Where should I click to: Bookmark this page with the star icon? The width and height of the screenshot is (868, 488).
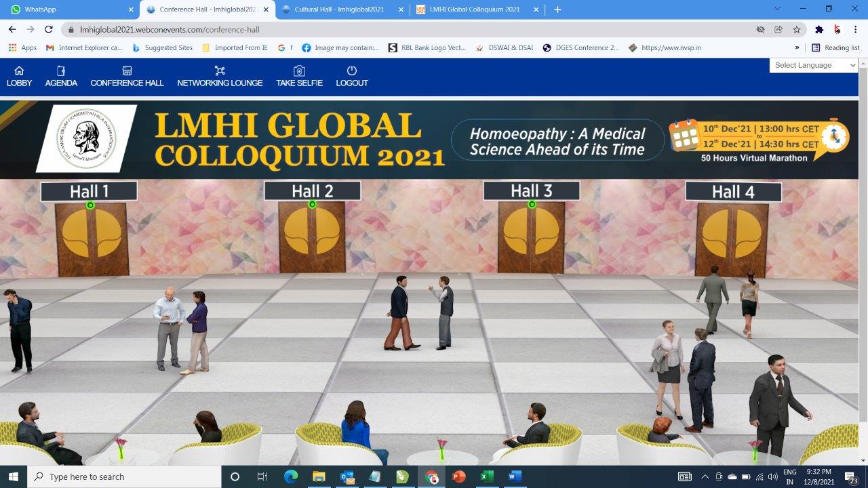click(797, 30)
